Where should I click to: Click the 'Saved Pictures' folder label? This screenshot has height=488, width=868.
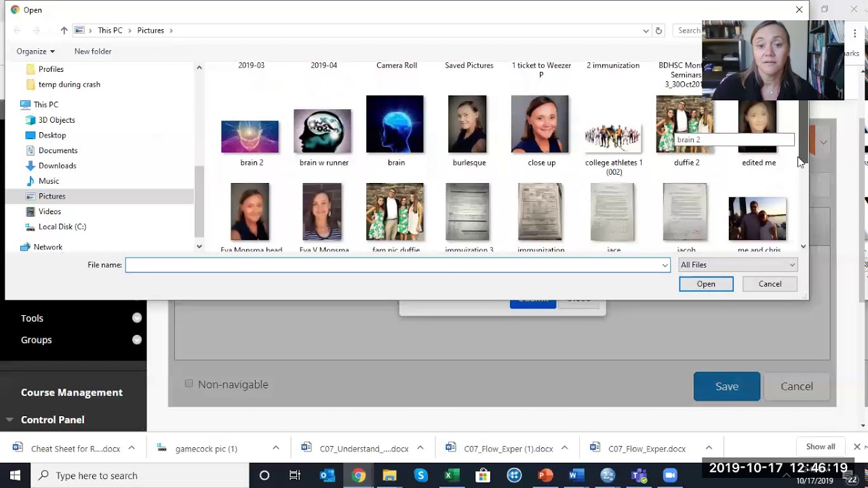(469, 66)
